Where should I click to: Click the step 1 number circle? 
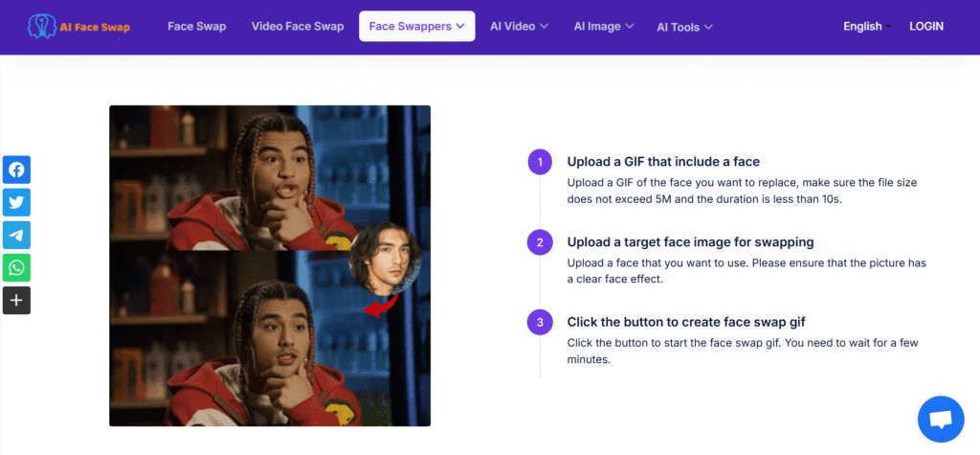tap(540, 162)
